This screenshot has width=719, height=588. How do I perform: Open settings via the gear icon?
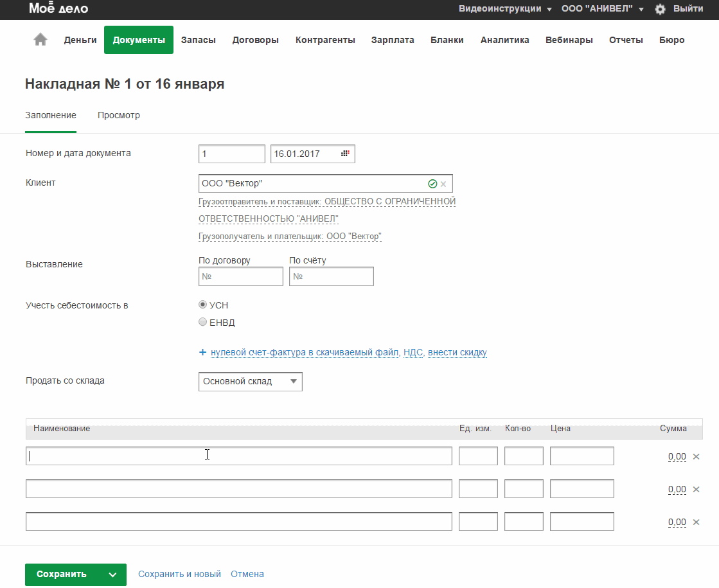click(660, 9)
